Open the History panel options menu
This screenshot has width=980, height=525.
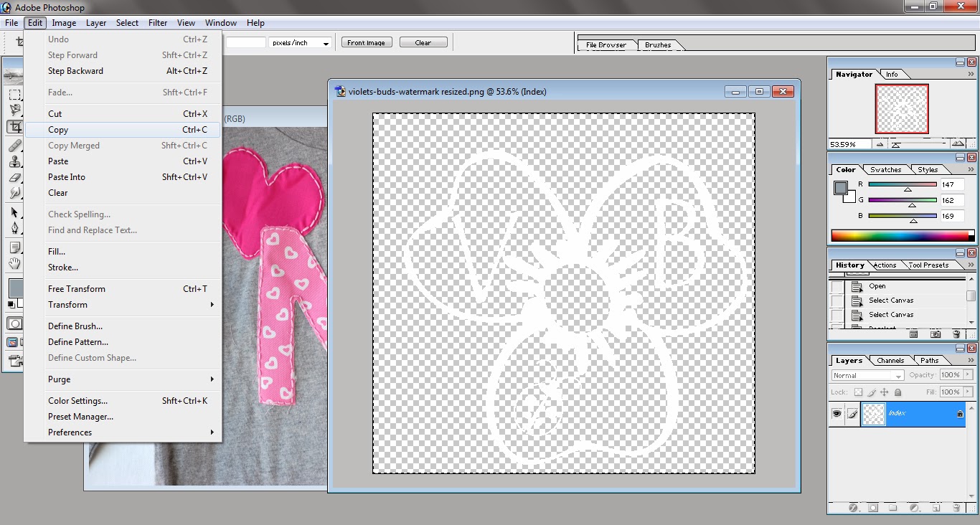[971, 265]
